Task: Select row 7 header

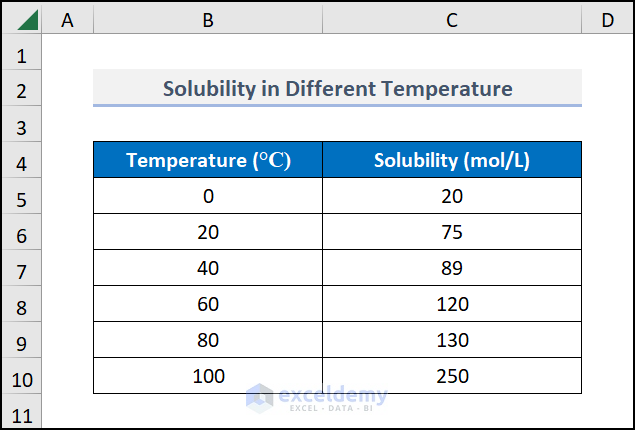Action: (x=22, y=270)
